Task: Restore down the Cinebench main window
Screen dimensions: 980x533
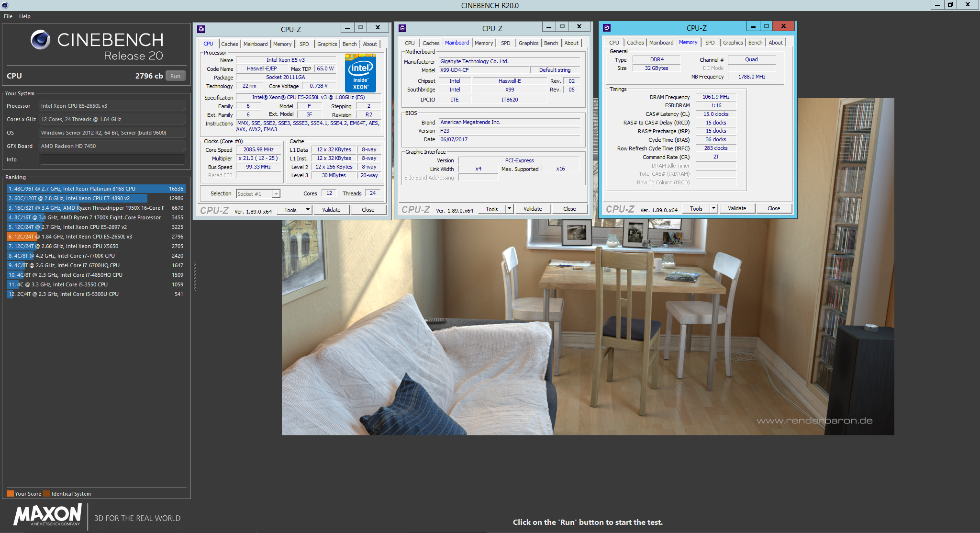Action: pyautogui.click(x=950, y=5)
